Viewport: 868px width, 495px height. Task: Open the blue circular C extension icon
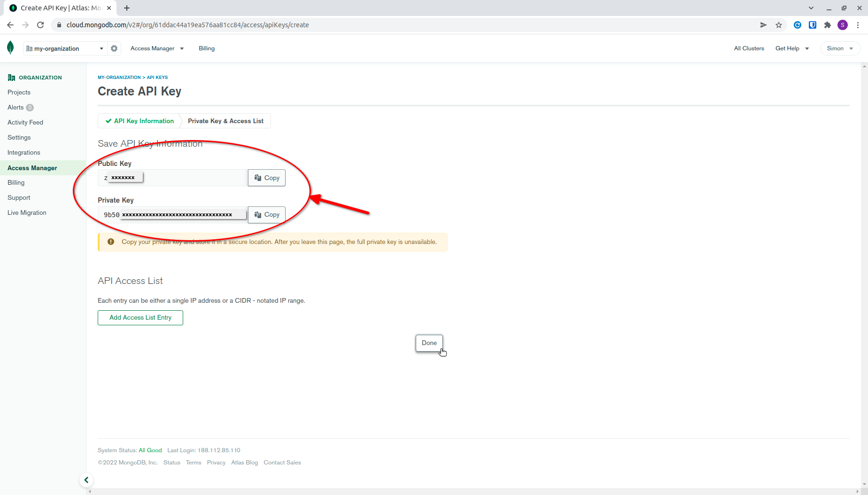click(798, 25)
